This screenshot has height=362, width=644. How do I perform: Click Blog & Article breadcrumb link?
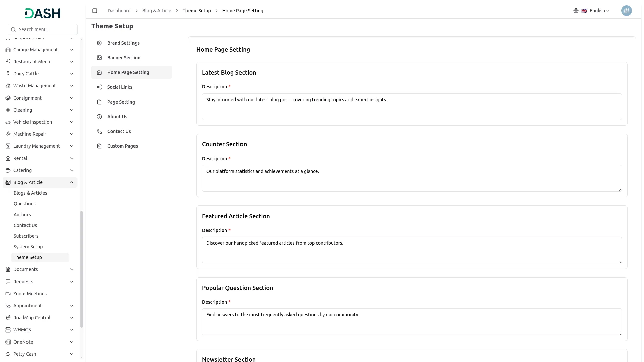(157, 11)
